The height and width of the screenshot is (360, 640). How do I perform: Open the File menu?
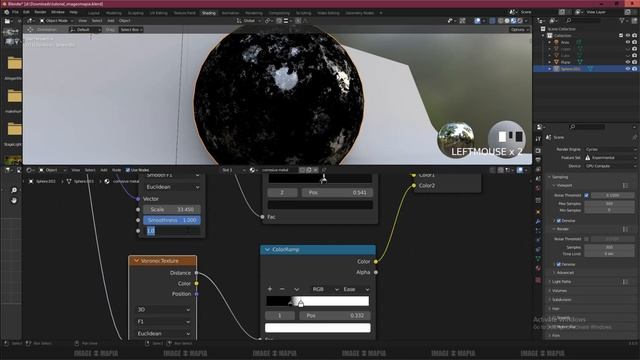[15, 12]
